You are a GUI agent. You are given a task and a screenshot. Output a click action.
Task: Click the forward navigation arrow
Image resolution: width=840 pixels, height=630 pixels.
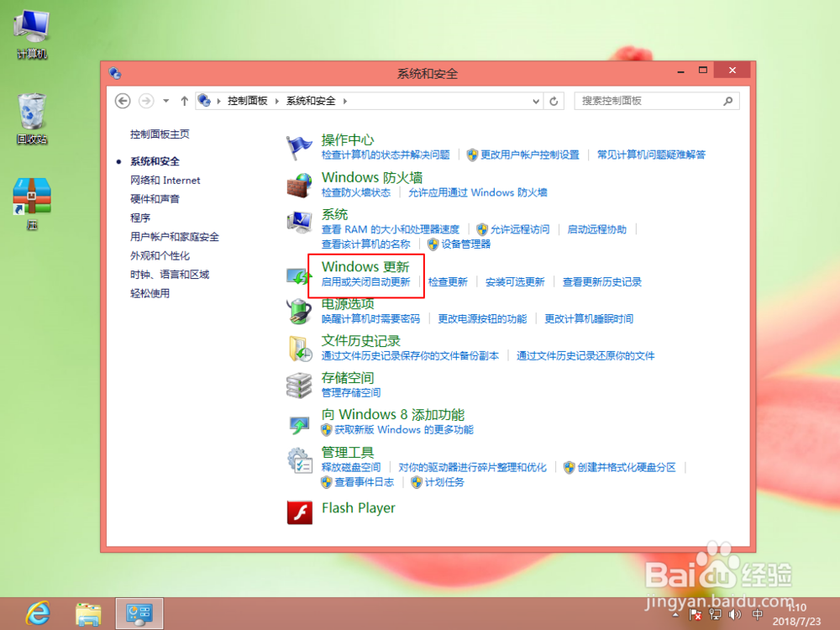[x=146, y=101]
